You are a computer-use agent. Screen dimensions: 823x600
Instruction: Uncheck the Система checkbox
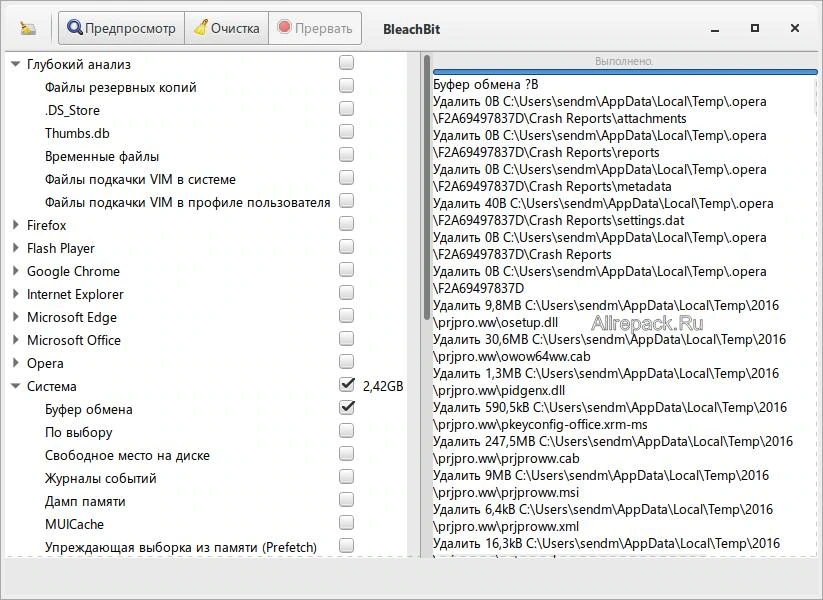coord(346,385)
